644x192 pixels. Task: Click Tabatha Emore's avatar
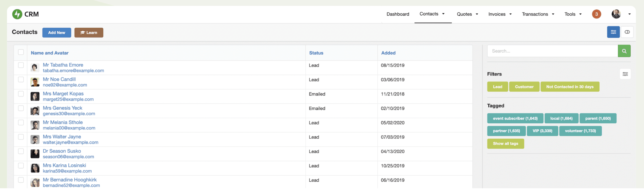[x=35, y=68]
